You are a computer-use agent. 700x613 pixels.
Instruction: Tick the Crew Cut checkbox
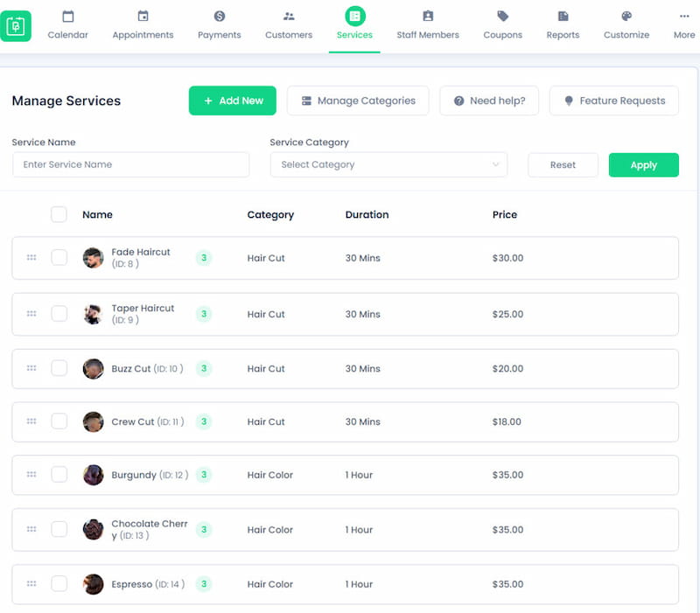coord(59,421)
